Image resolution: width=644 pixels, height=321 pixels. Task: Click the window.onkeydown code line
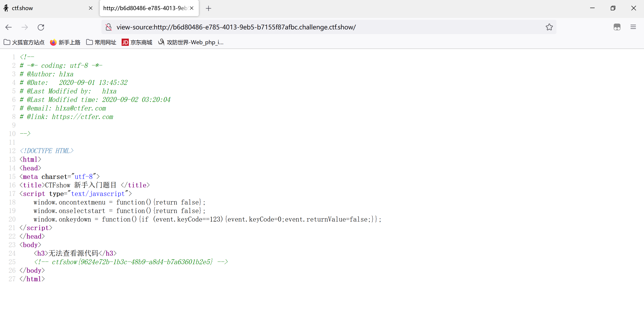[208, 219]
